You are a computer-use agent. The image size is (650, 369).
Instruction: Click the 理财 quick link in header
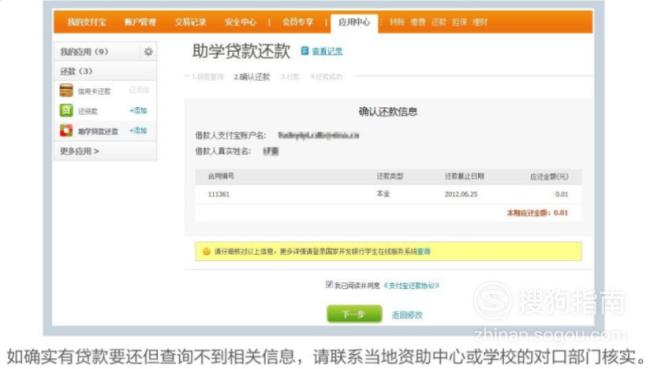click(x=480, y=22)
